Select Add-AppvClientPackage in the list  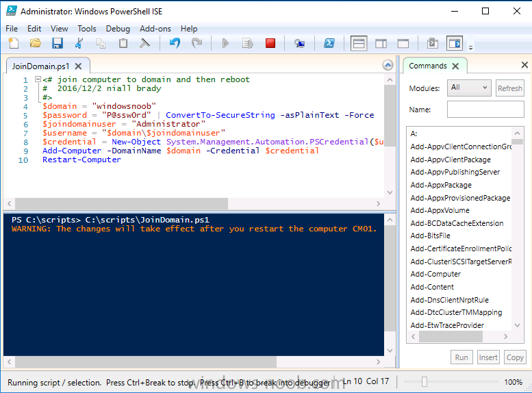(x=451, y=160)
